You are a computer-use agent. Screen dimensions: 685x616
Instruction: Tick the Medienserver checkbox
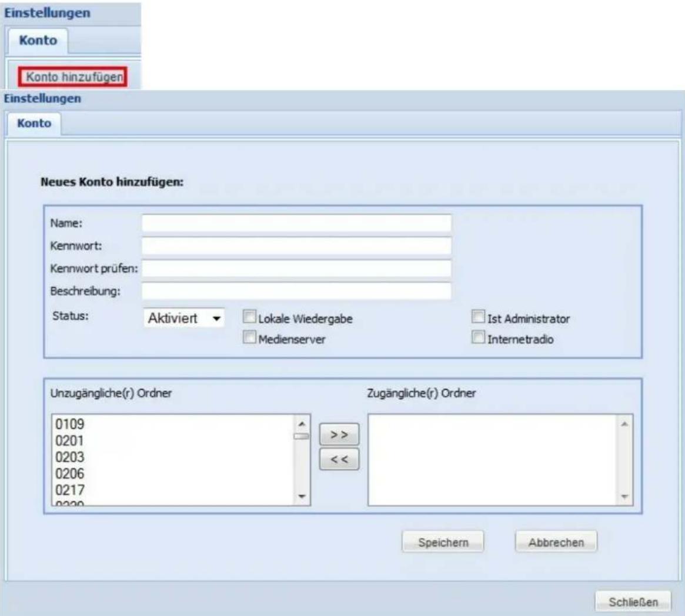click(249, 337)
